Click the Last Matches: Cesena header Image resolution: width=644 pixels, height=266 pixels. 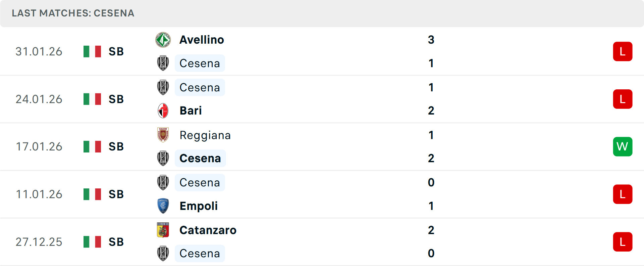pyautogui.click(x=73, y=13)
